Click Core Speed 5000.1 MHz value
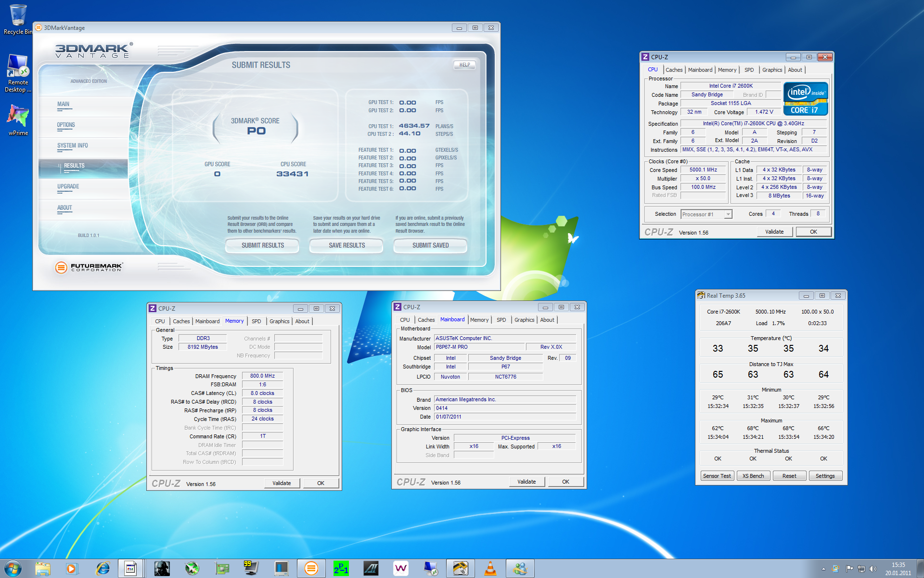Image resolution: width=924 pixels, height=578 pixels. click(x=703, y=170)
